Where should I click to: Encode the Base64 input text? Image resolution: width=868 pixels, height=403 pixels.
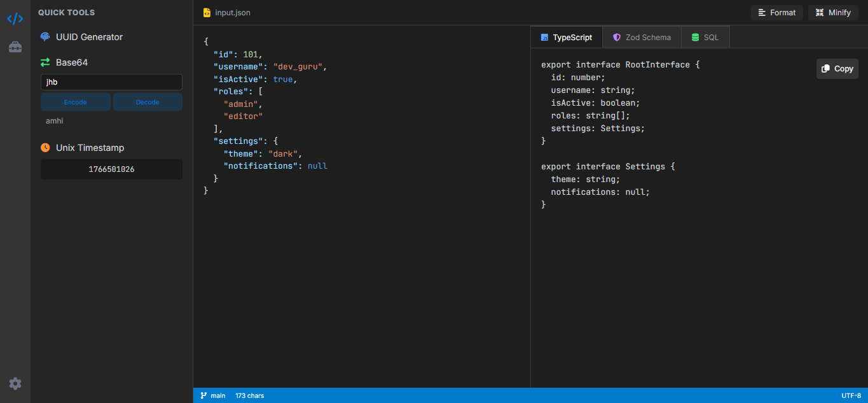pyautogui.click(x=76, y=102)
